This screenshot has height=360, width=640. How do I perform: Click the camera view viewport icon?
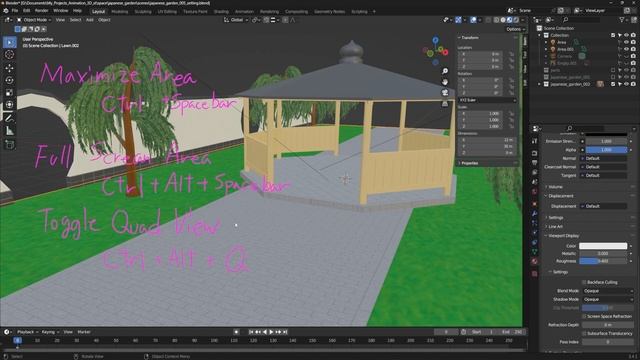click(x=445, y=92)
